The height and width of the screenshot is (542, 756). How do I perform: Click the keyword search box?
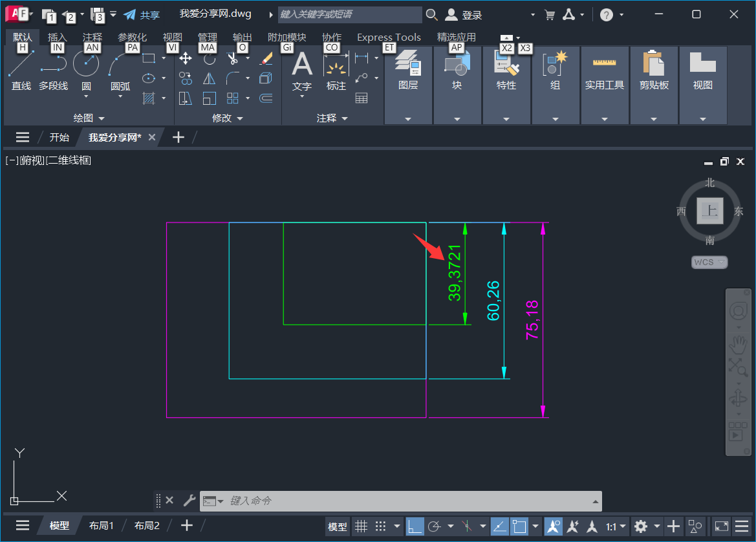pos(350,14)
